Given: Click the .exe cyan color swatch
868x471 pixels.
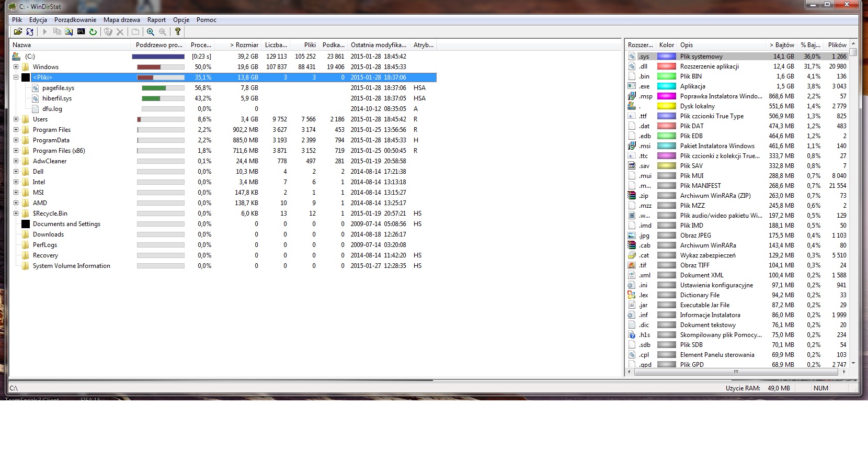Looking at the screenshot, I should [x=667, y=86].
